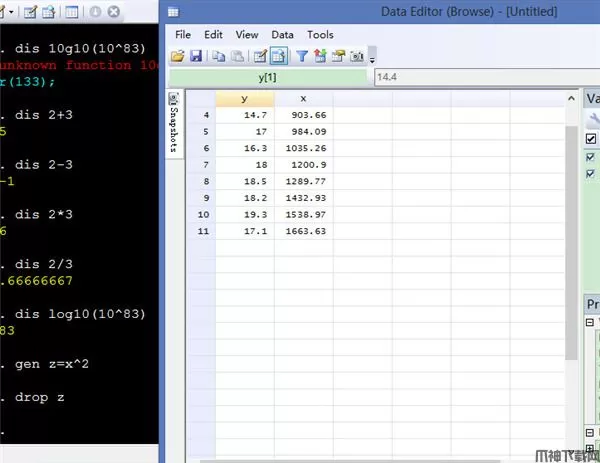Screen dimensions: 600x463
Task: Click the Copy icon in Data Editor toolbar
Action: [219, 56]
